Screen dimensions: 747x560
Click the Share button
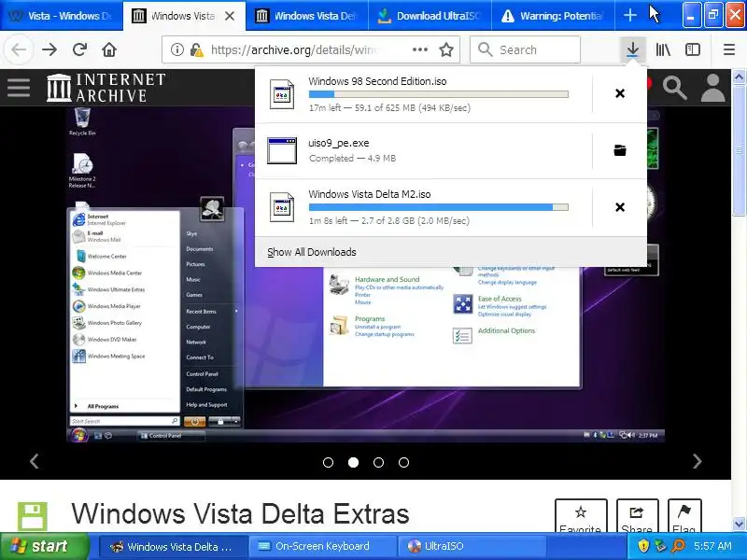[638, 516]
